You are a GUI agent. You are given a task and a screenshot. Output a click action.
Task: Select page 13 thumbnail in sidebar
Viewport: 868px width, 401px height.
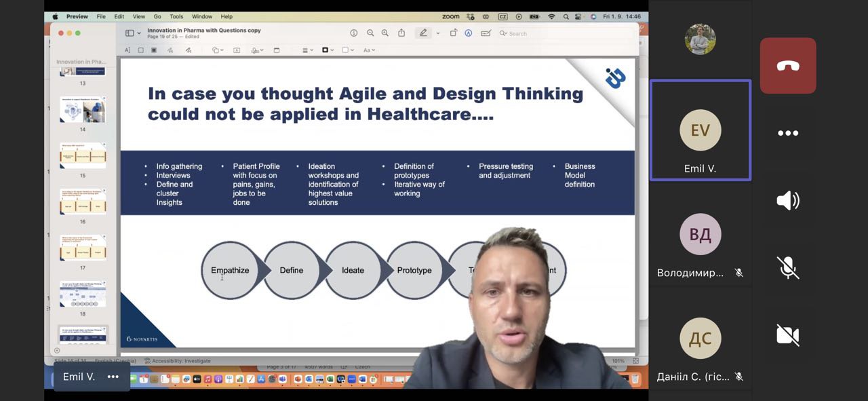tap(82, 71)
